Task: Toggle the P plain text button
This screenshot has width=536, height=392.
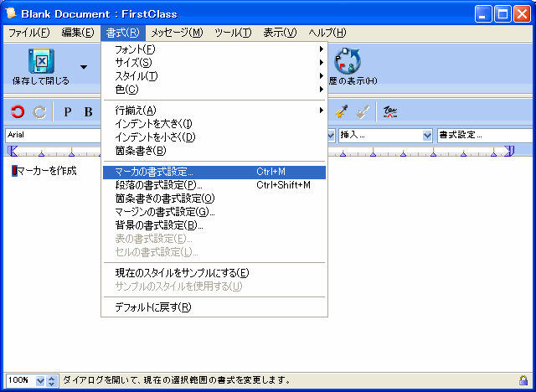Action: click(68, 112)
